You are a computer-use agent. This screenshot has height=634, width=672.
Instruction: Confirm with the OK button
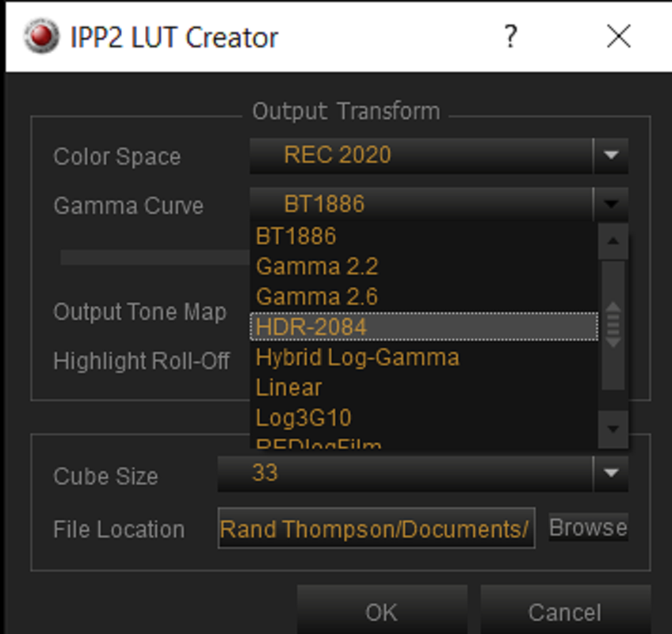pos(382,611)
